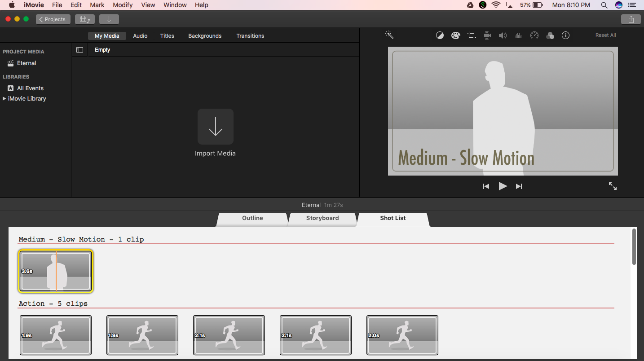
Task: Enter fullscreen playback
Action: (x=613, y=186)
